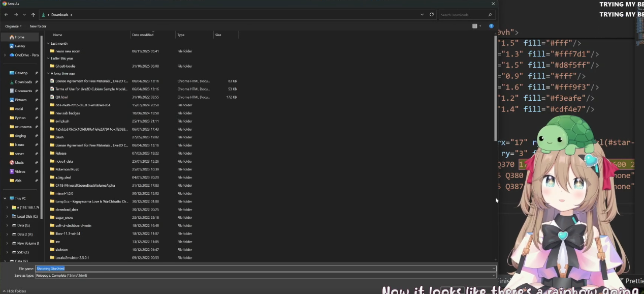This screenshot has height=294, width=644.
Task: Open Gallery in the navigation pane
Action: (19, 46)
